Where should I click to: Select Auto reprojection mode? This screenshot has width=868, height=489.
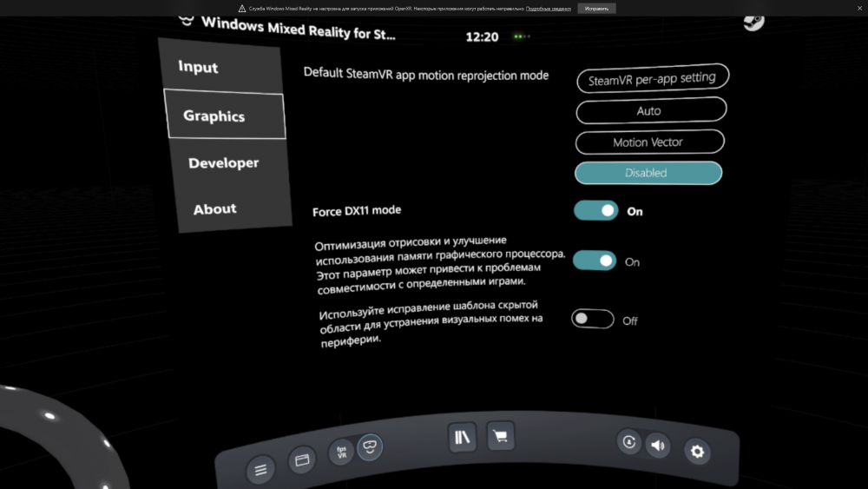click(x=651, y=110)
